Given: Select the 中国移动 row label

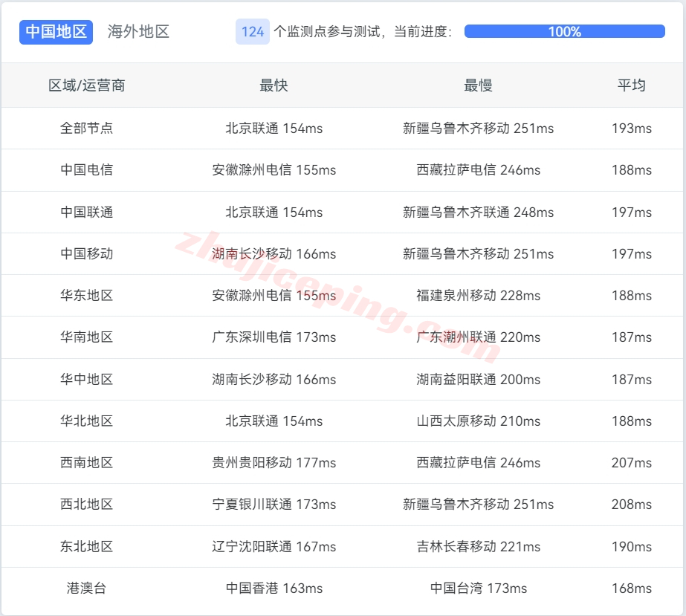Looking at the screenshot, I should [x=87, y=254].
